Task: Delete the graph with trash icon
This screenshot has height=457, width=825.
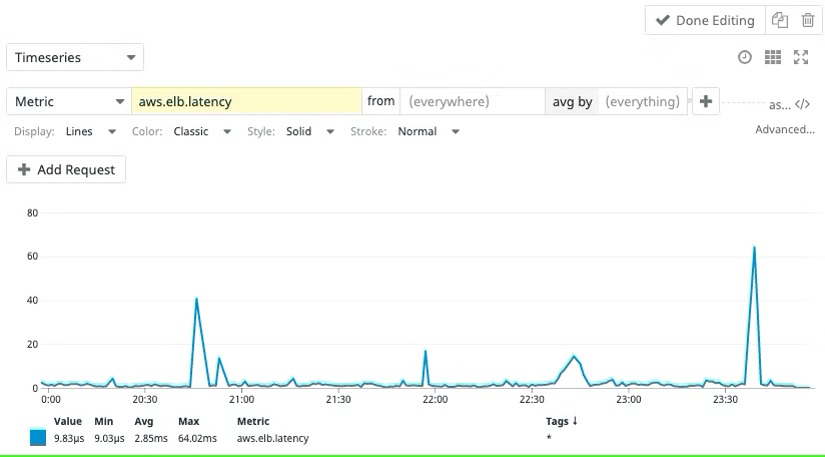Action: click(807, 21)
